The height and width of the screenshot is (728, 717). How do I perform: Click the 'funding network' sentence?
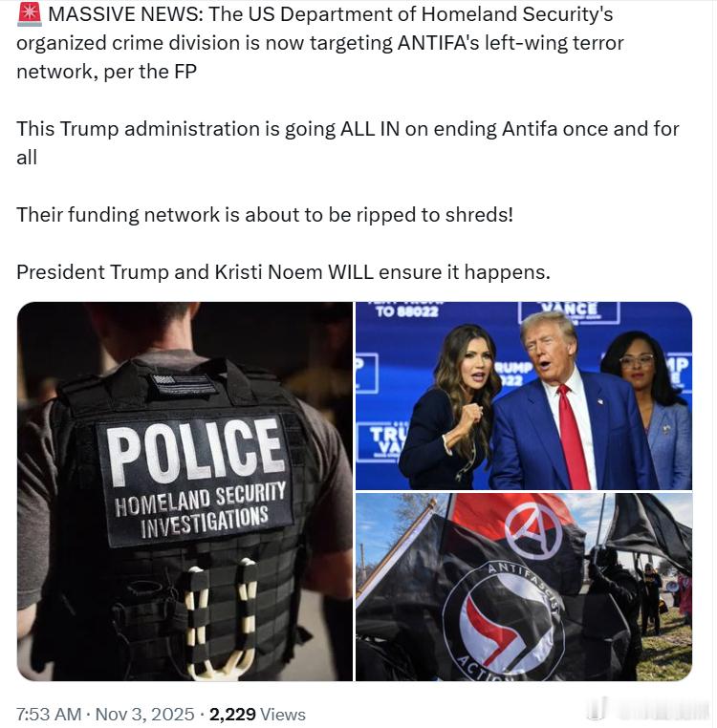pyautogui.click(x=265, y=215)
